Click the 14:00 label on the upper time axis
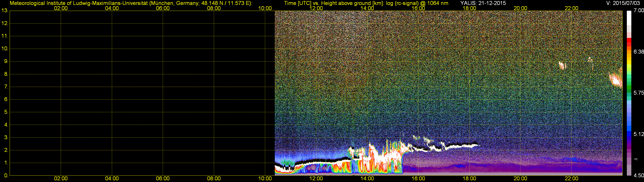The image size is (644, 182). click(367, 8)
